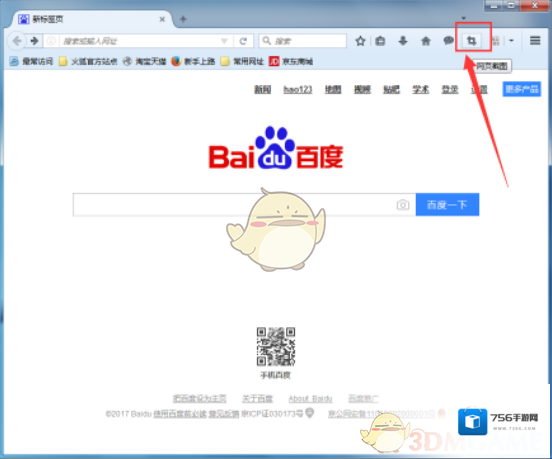The image size is (552, 459).
Task: Open the list all tabs arrow
Action: (x=464, y=18)
